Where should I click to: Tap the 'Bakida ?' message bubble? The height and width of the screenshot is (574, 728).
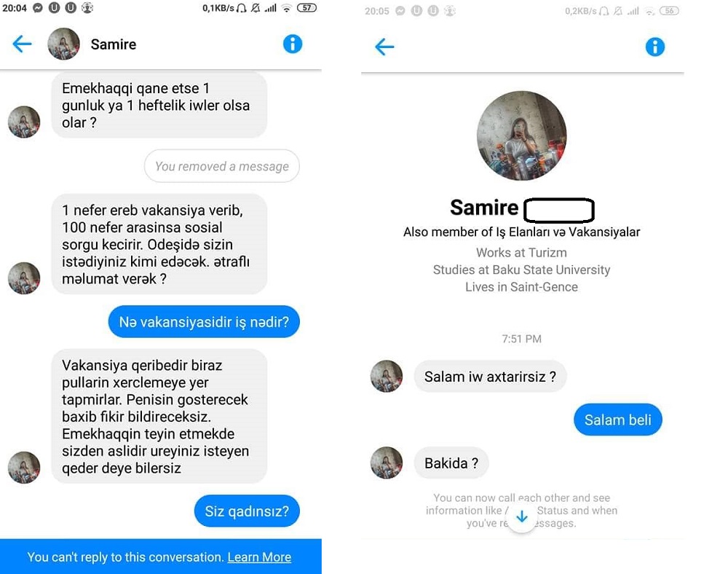point(451,463)
